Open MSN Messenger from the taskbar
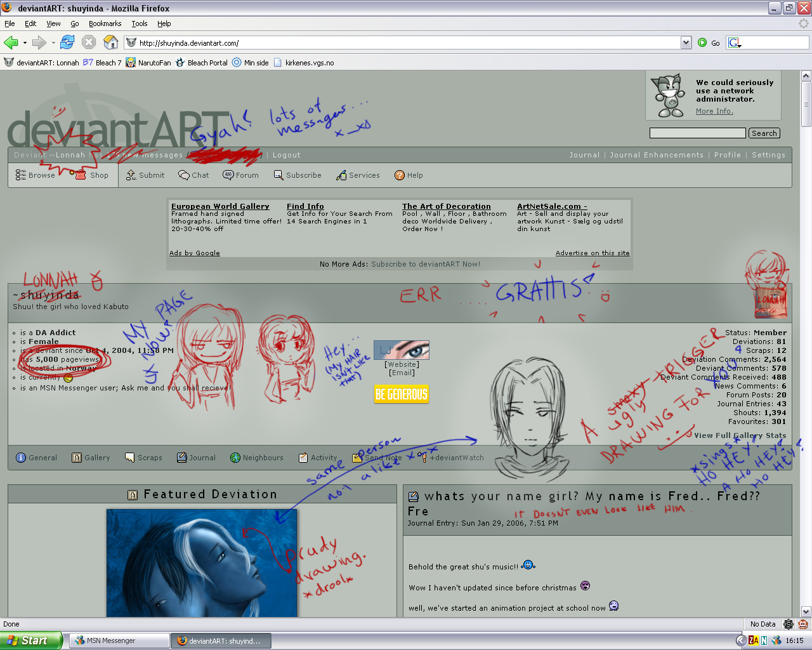812x650 pixels. 118,640
